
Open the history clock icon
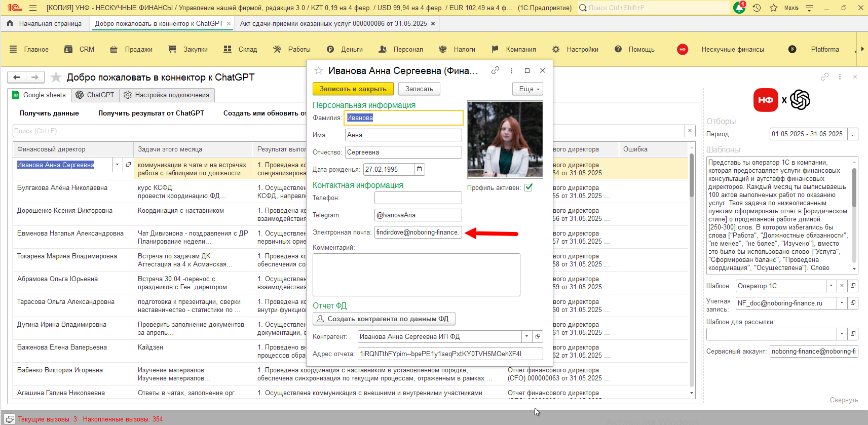click(x=757, y=8)
